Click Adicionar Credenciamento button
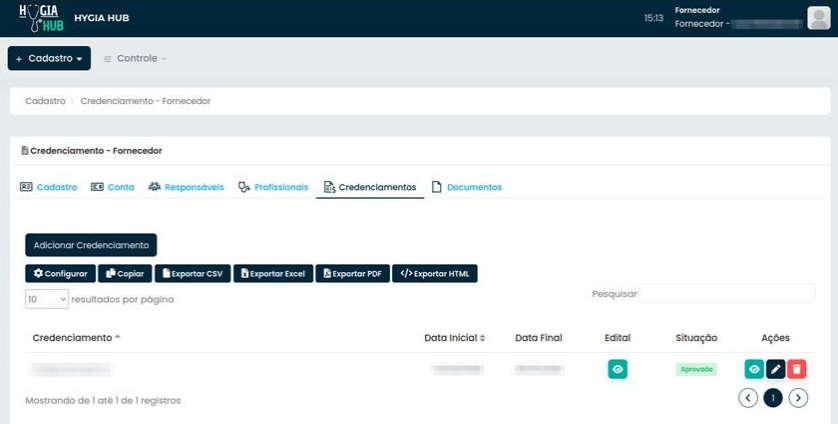The image size is (838, 424). [91, 245]
